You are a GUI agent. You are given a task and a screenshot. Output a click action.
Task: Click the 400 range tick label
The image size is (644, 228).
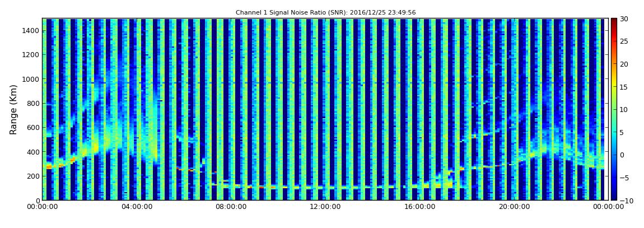[x=32, y=152]
